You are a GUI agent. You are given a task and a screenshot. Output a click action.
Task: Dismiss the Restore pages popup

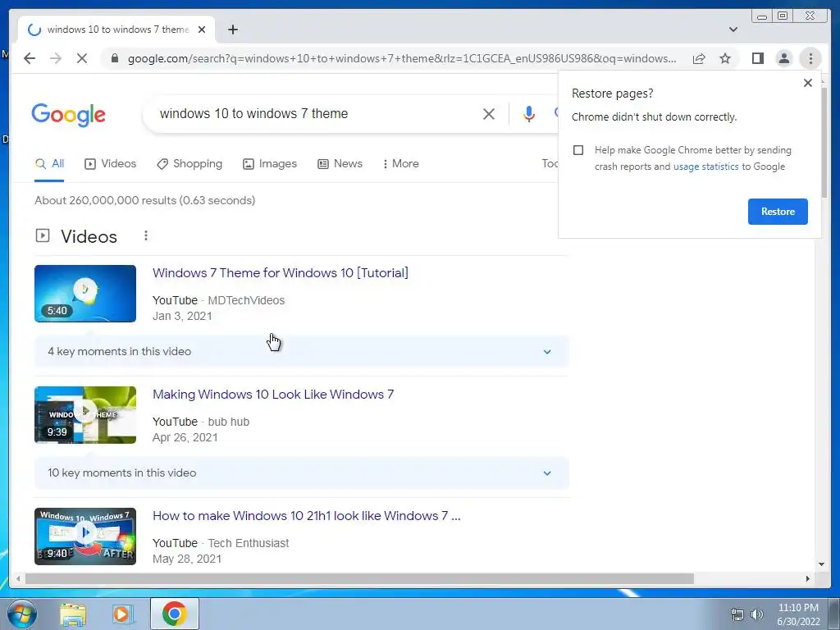coord(808,83)
